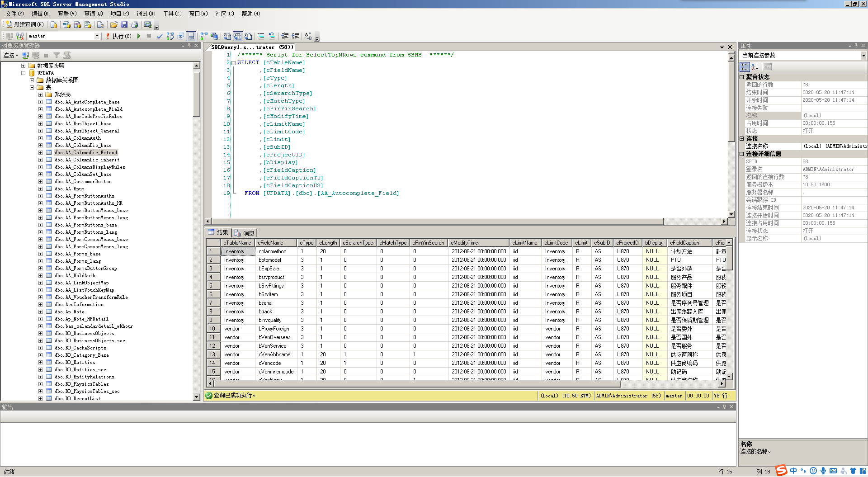The image size is (868, 477).
Task: Click the Open File folder icon
Action: 114,25
